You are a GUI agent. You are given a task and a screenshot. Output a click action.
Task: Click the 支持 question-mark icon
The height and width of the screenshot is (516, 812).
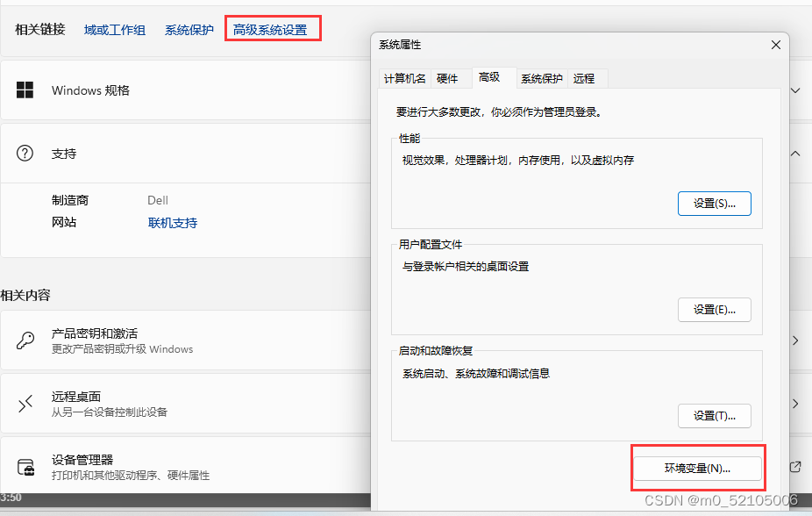pos(25,154)
